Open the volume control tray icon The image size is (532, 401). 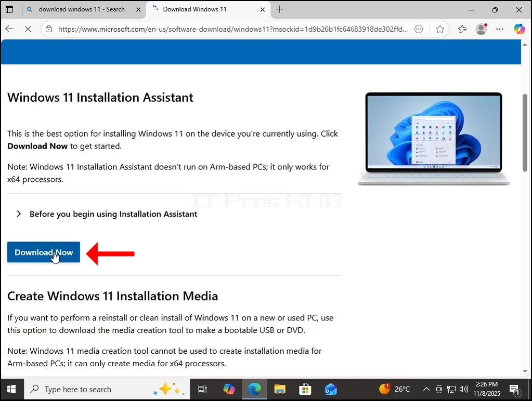coord(464,389)
